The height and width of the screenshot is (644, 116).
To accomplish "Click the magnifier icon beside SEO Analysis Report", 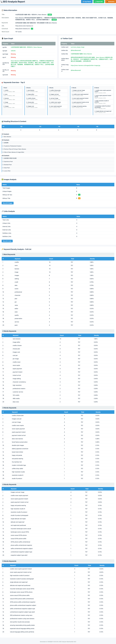I will point(1,2).
